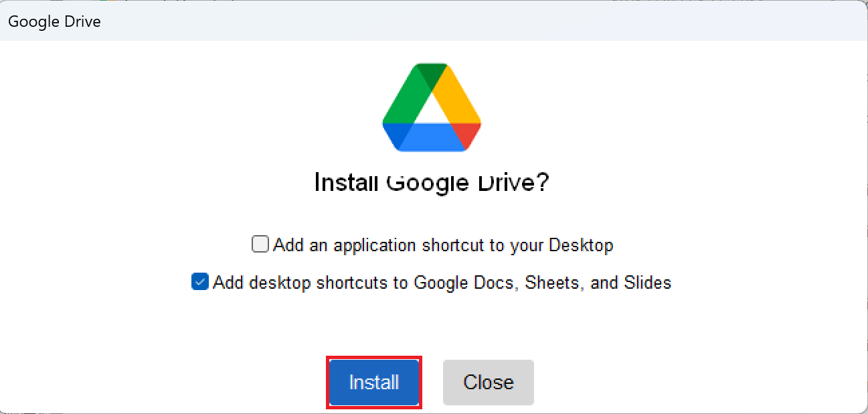Click the blue bottom bar of the Drive logo

pyautogui.click(x=432, y=137)
